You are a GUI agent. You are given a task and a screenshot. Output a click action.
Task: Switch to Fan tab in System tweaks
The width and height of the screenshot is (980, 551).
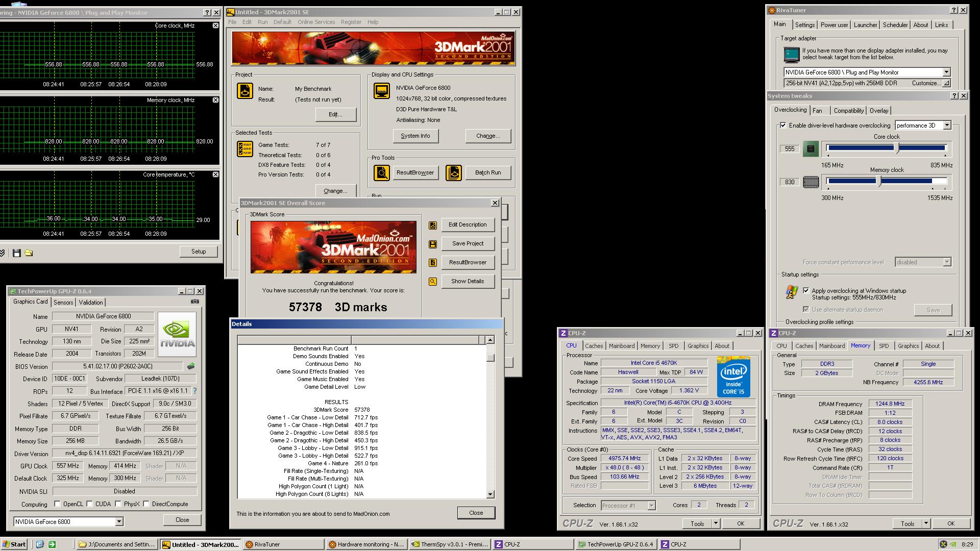click(817, 111)
